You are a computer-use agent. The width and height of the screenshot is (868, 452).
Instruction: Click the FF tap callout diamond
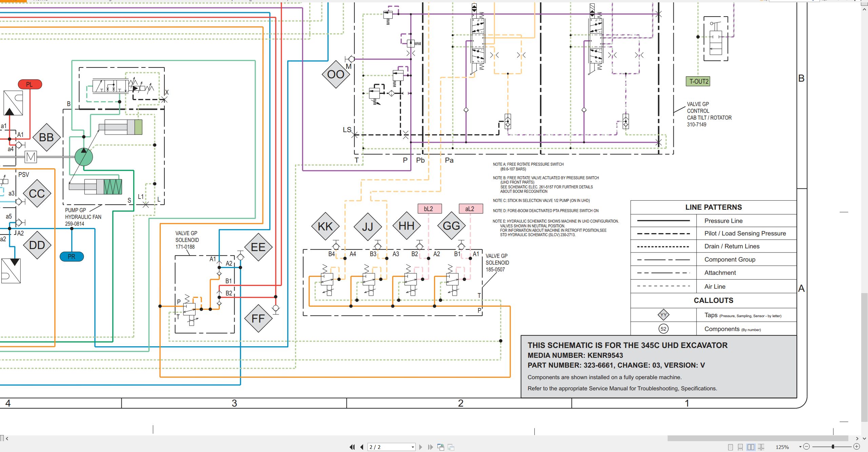[258, 319]
